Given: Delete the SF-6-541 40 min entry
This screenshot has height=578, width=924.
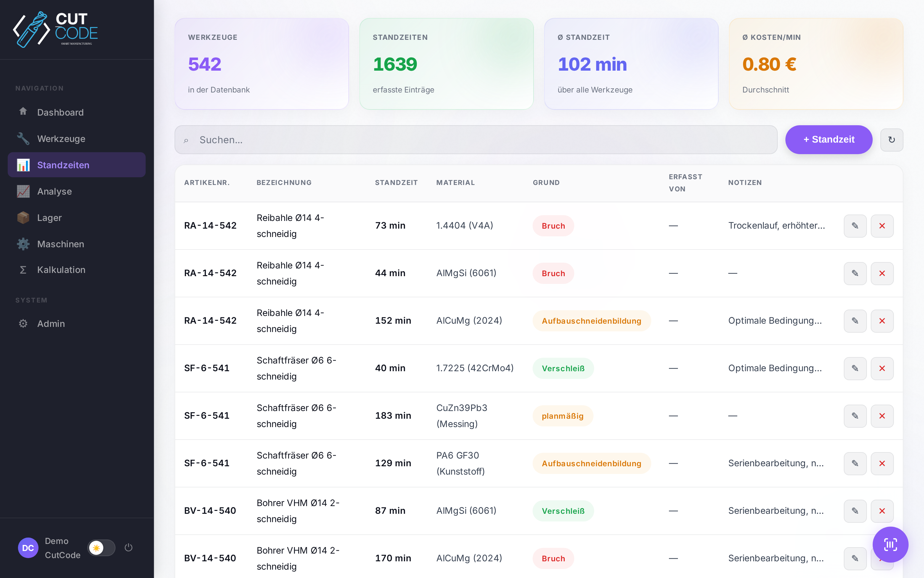Looking at the screenshot, I should pos(882,368).
